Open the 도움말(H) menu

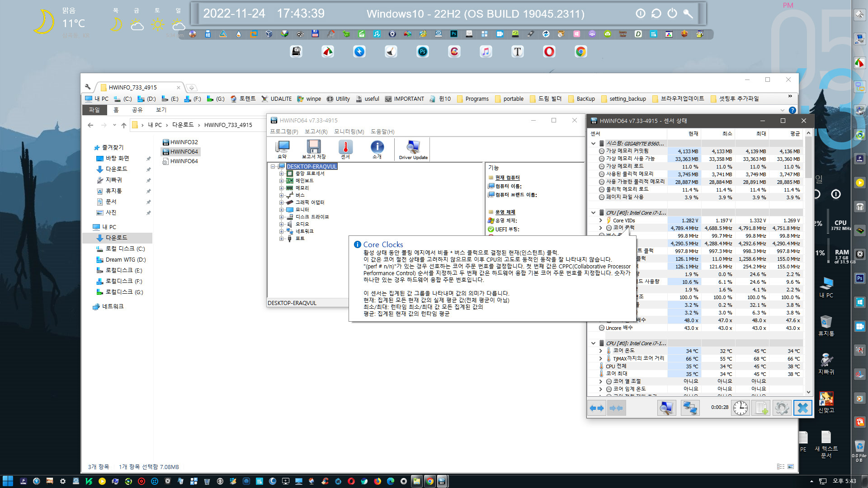382,131
